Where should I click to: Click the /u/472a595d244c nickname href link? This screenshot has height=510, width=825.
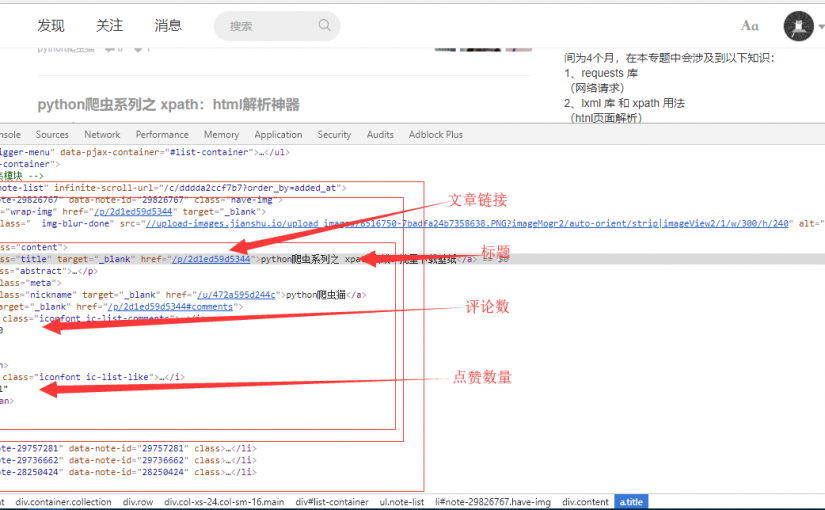coord(238,295)
